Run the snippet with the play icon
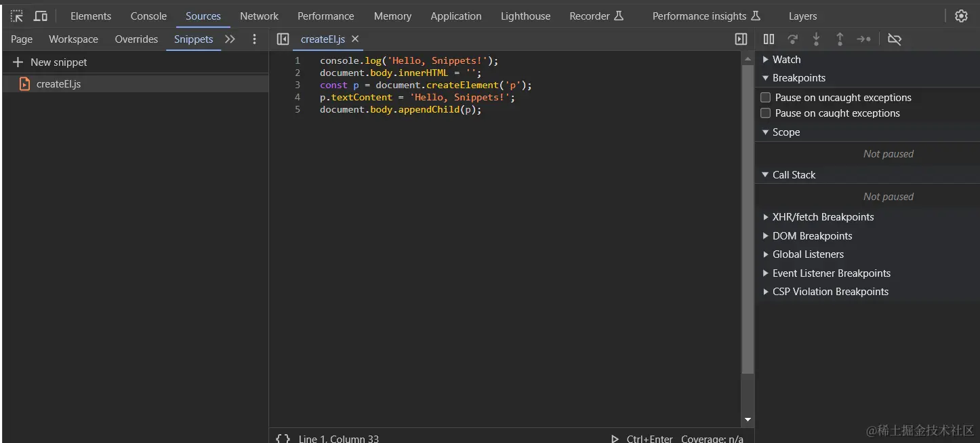Image resolution: width=980 pixels, height=443 pixels. click(615, 439)
